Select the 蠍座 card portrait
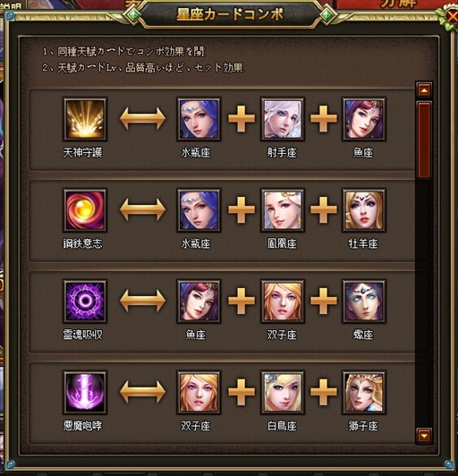This screenshot has height=476, width=458. 364,302
